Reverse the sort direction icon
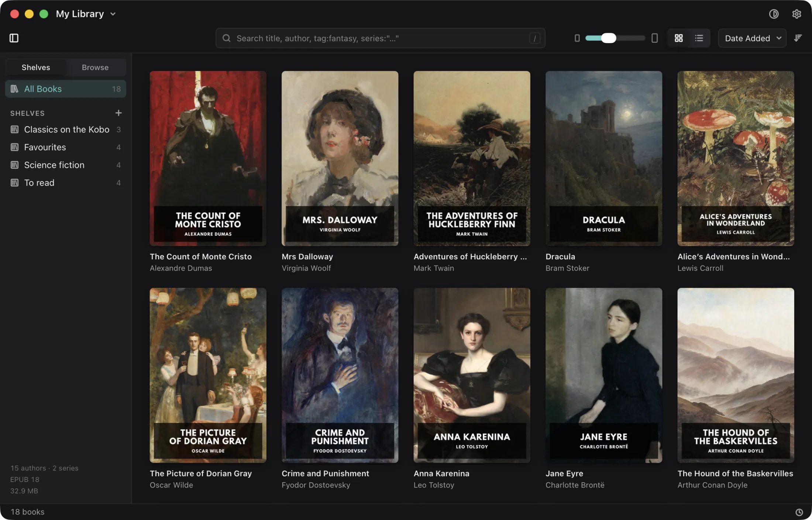 pyautogui.click(x=798, y=38)
